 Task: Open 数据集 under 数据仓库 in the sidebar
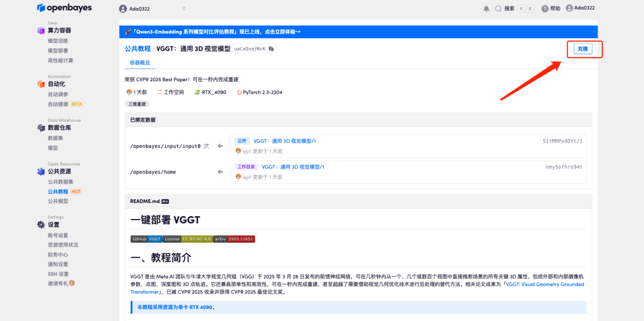click(x=55, y=138)
